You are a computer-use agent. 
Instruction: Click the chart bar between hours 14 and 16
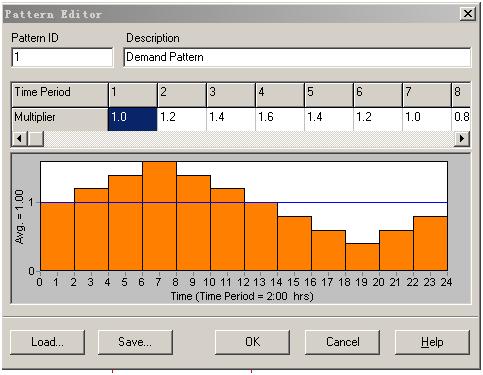click(295, 243)
